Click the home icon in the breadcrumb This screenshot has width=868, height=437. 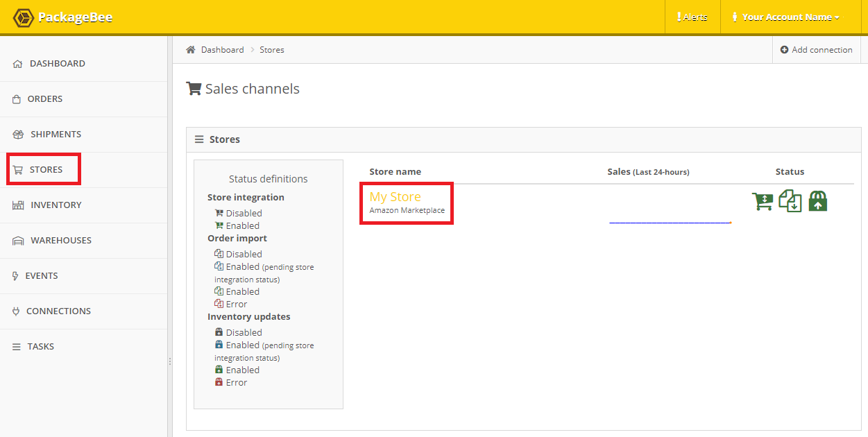pos(191,50)
